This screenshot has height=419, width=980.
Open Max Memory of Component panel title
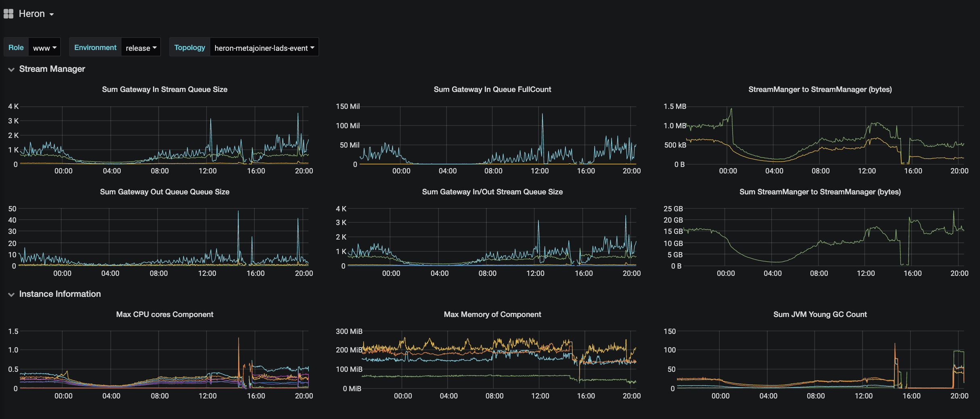tap(492, 315)
